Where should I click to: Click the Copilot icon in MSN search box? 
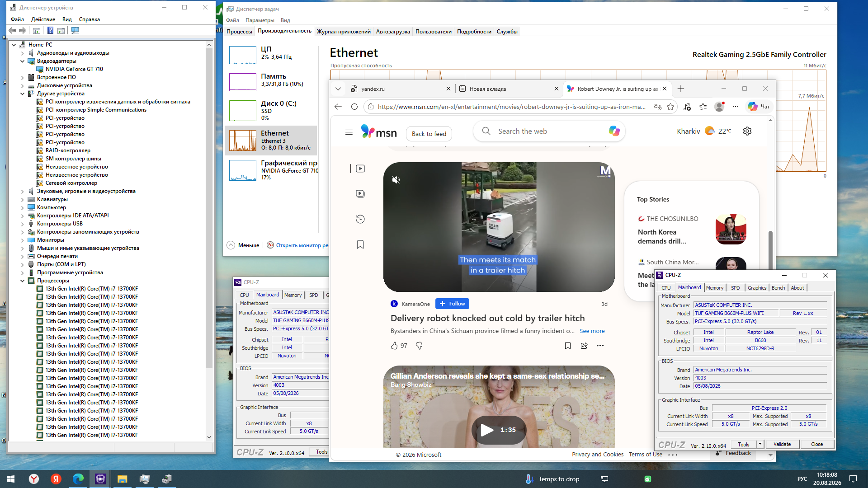pos(614,131)
